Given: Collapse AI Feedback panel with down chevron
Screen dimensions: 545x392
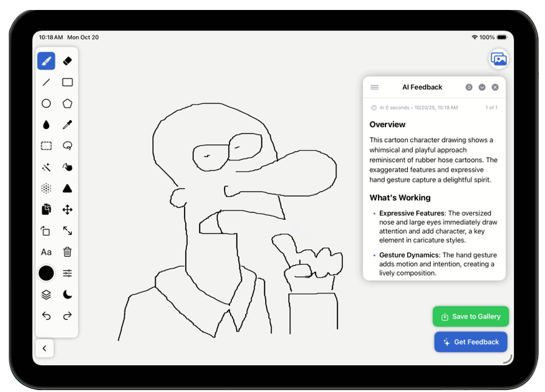Looking at the screenshot, I should point(482,87).
